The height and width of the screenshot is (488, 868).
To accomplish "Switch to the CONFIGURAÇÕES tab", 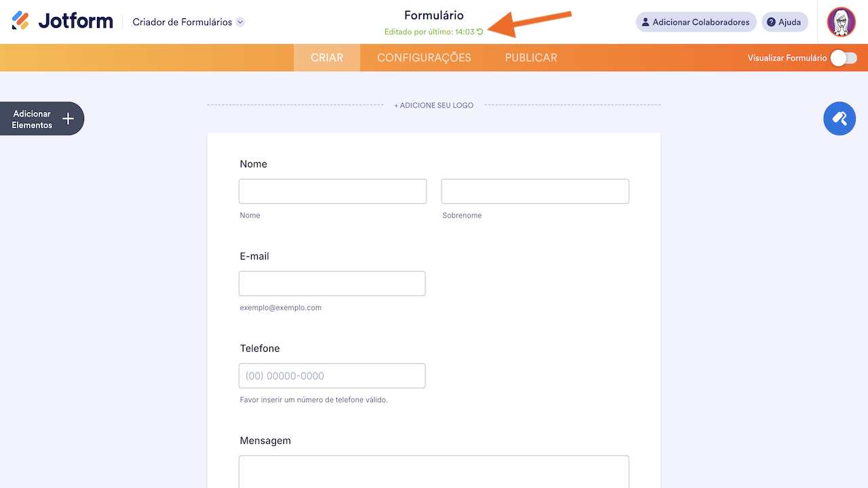I will (424, 58).
